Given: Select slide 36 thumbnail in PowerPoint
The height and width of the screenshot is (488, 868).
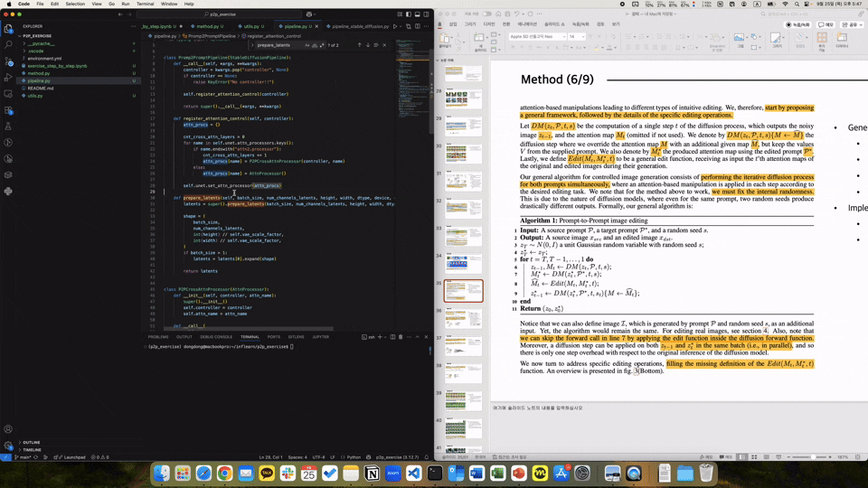Looking at the screenshot, I should [x=463, y=319].
